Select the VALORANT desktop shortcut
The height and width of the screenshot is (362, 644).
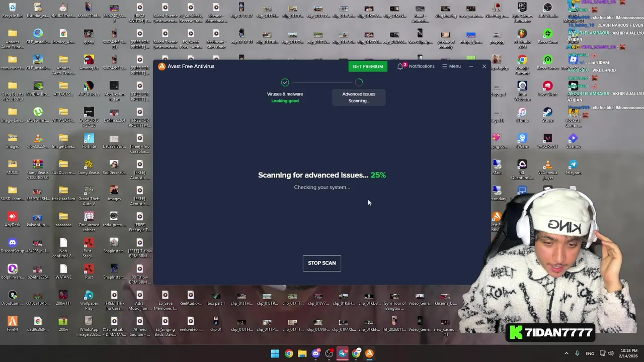coord(547,141)
